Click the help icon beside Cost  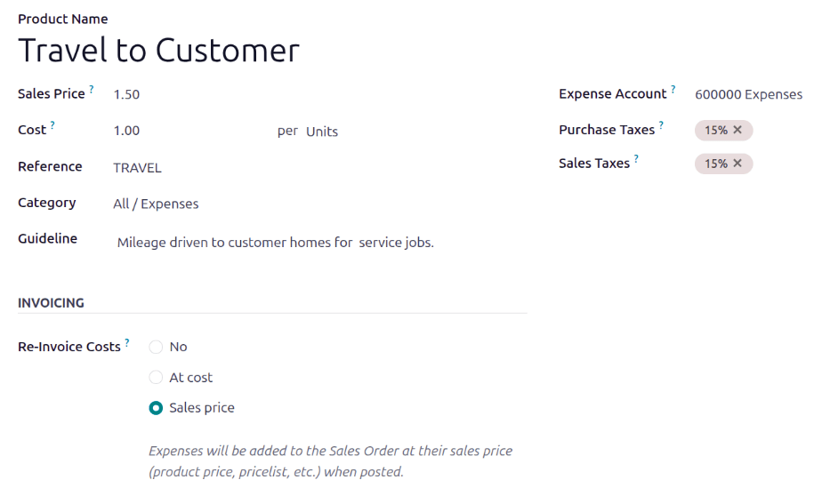pos(52,125)
